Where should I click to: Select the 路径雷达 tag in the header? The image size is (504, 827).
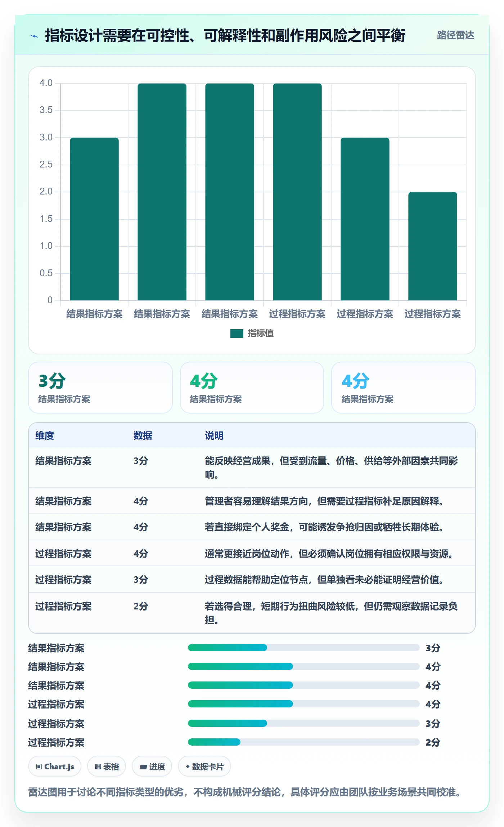coord(455,35)
